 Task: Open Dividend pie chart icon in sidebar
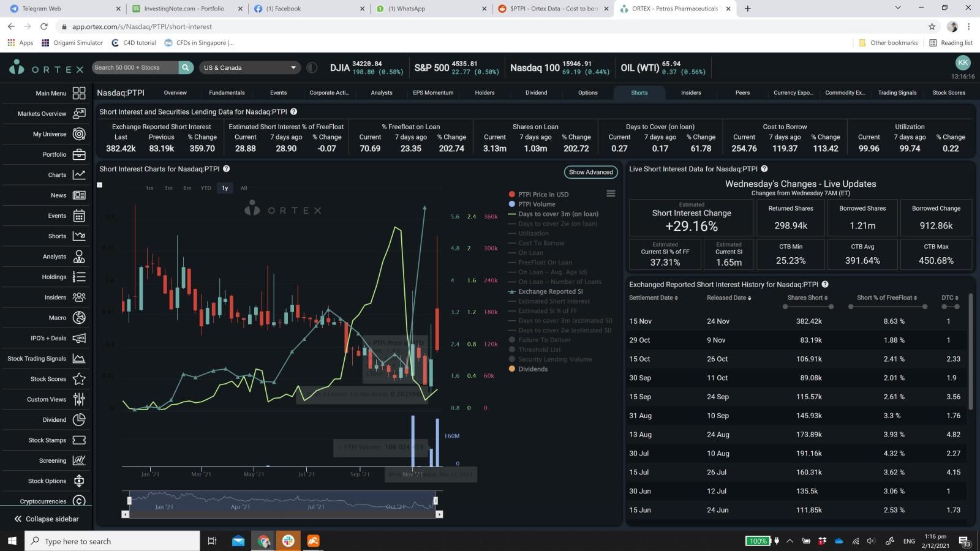click(x=79, y=419)
